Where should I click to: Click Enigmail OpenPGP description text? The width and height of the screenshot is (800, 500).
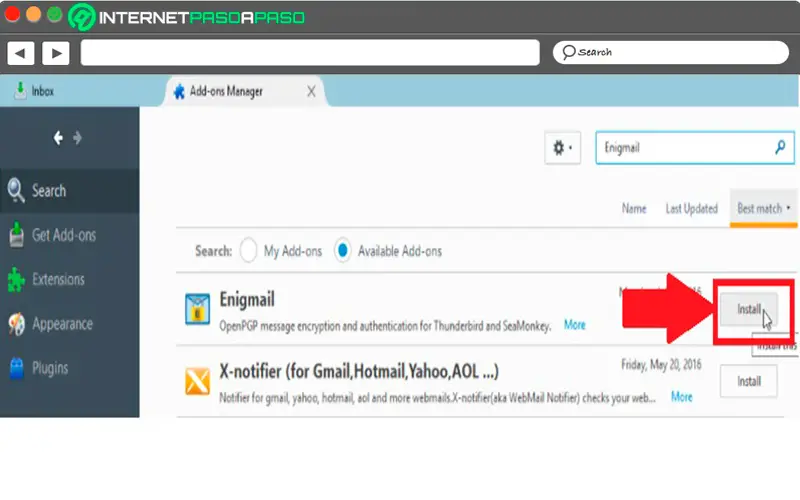coord(385,326)
